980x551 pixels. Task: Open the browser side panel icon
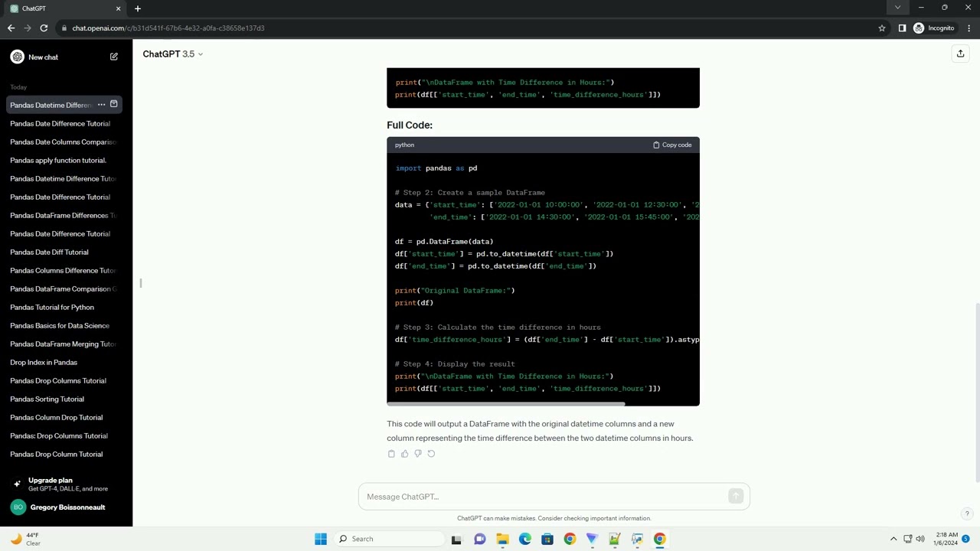tap(902, 28)
